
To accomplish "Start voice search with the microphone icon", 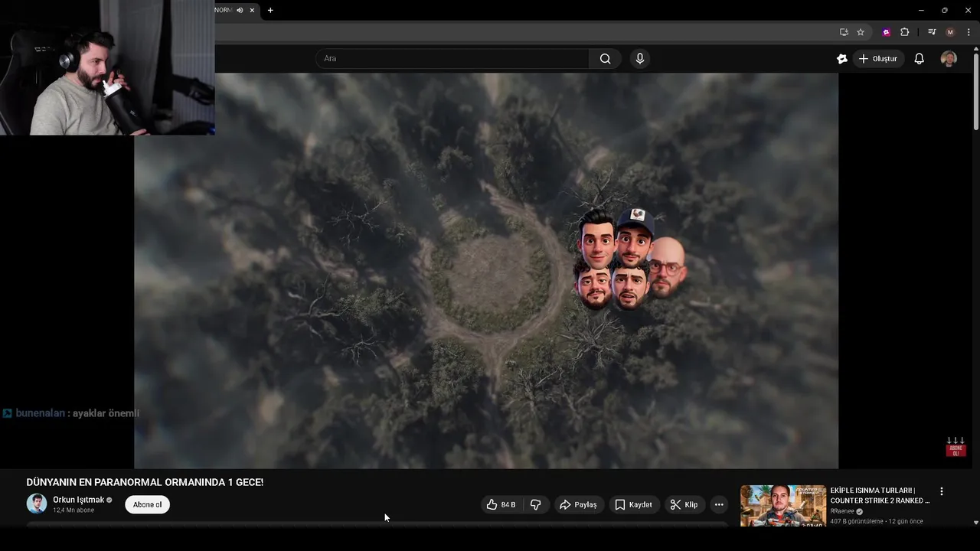I will click(640, 59).
